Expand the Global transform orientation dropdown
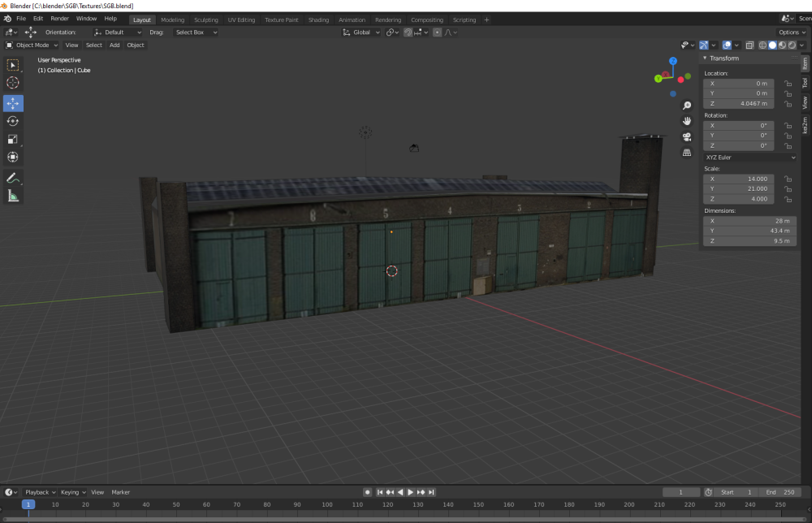 tap(361, 32)
